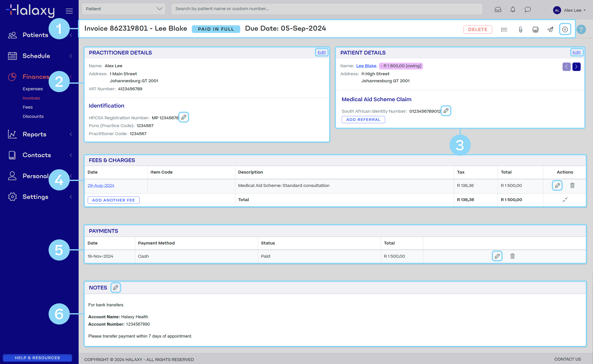Go to next patient invoice arrow
Screen dimensions: 593x364
576,67
